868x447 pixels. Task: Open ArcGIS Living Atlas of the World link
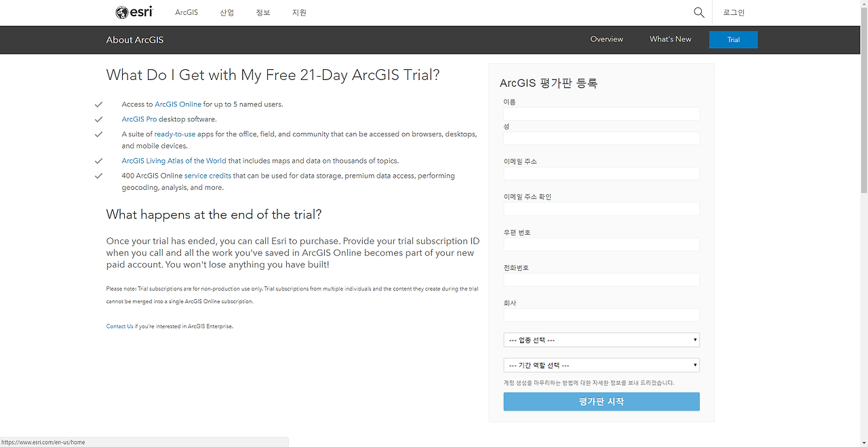pyautogui.click(x=174, y=161)
